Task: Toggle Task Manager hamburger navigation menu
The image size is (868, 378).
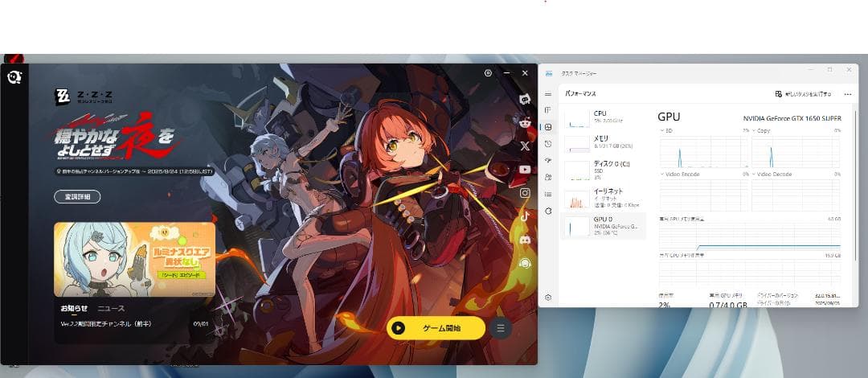Action: point(548,94)
